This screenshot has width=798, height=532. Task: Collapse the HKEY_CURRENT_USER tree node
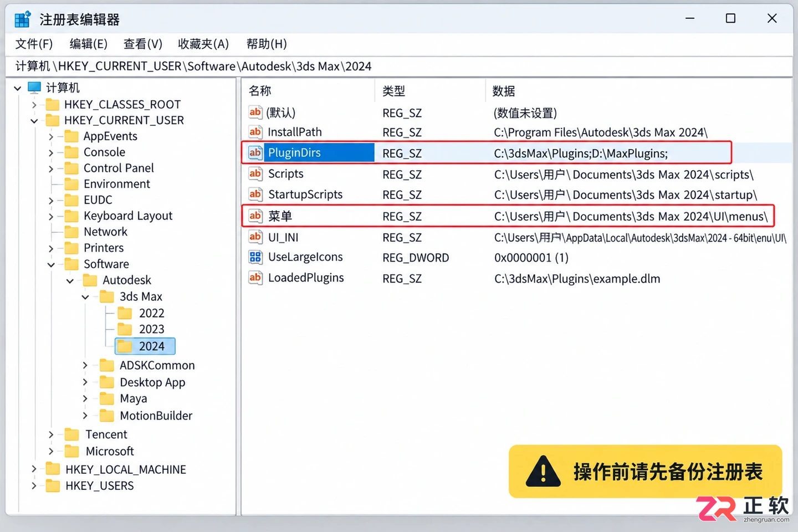[x=34, y=120]
